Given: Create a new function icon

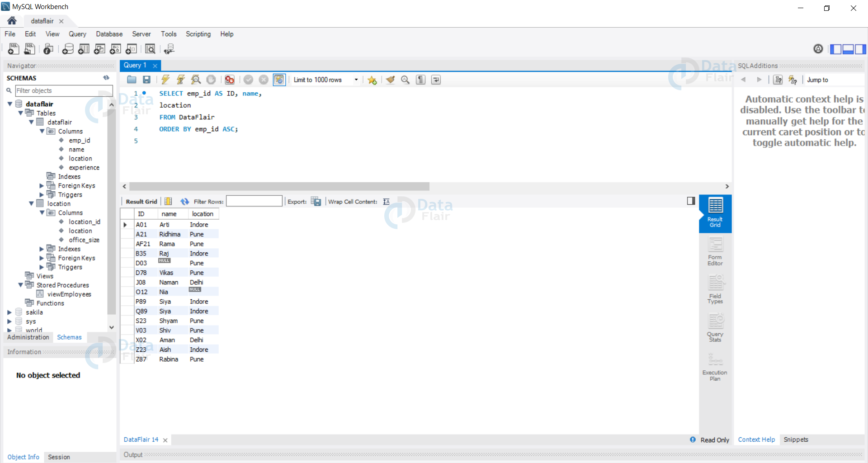Looking at the screenshot, I should (131, 49).
